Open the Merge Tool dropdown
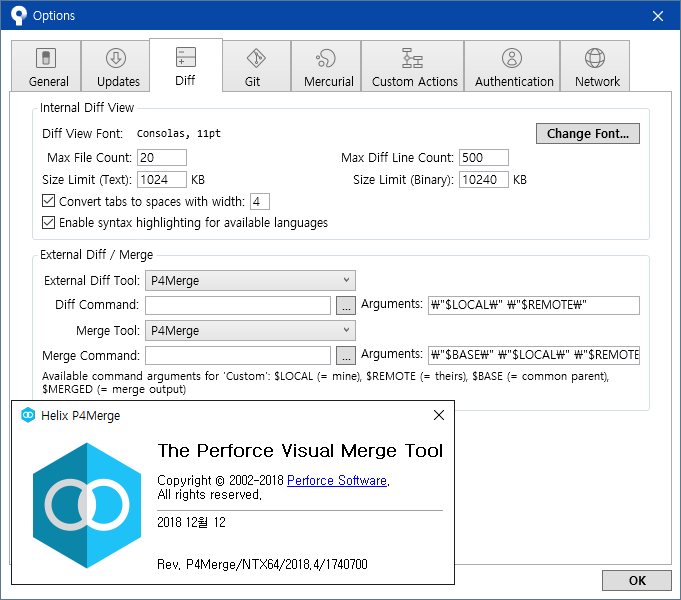Viewport: 681px width, 600px height. [x=250, y=331]
